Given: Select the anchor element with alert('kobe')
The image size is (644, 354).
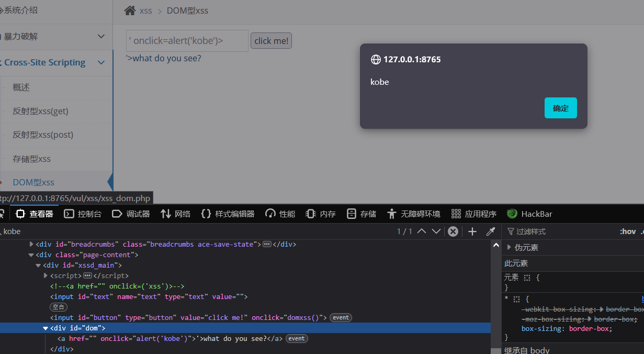Looking at the screenshot, I should 170,338.
